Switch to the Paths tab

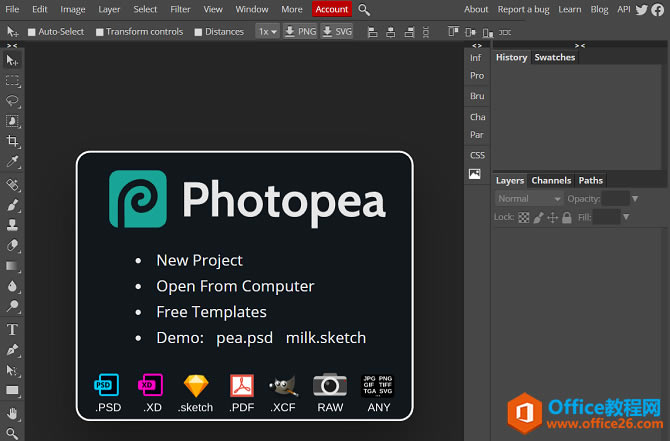click(591, 180)
